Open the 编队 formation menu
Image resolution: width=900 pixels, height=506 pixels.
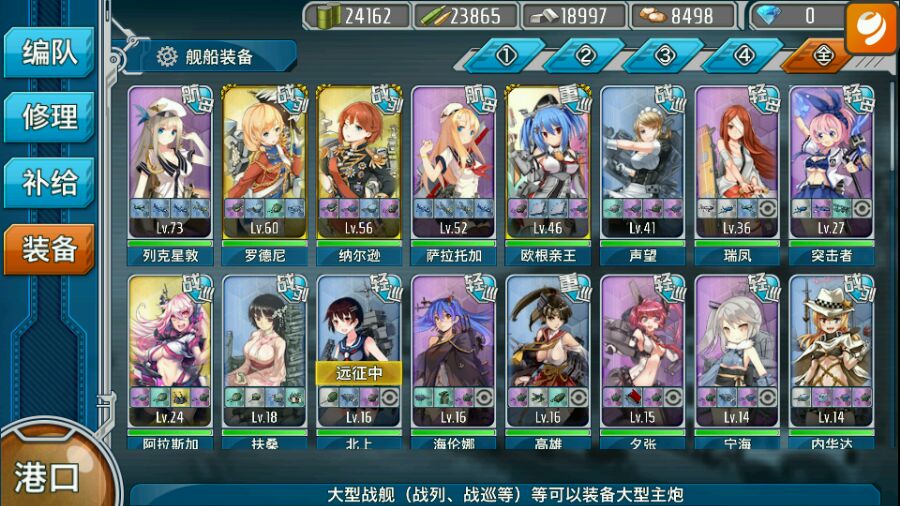point(49,52)
